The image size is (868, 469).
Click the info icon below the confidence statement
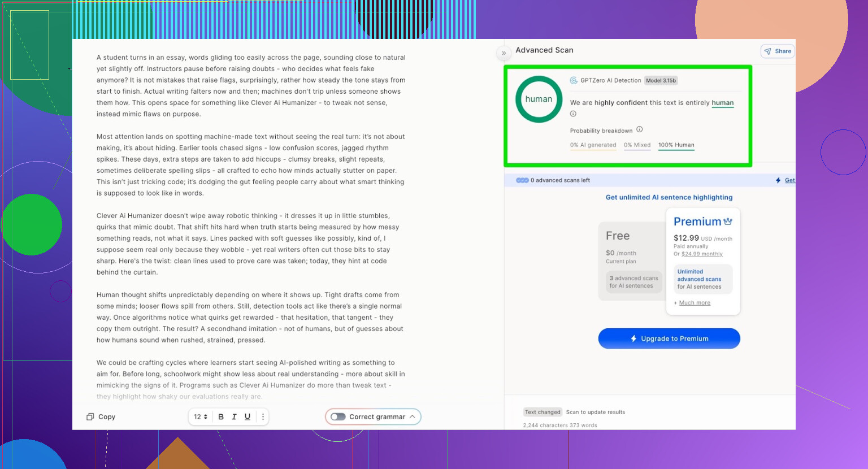573,114
